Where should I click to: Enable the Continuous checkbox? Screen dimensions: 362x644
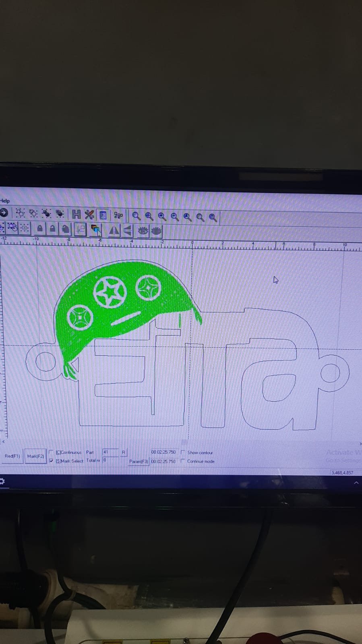(51, 452)
